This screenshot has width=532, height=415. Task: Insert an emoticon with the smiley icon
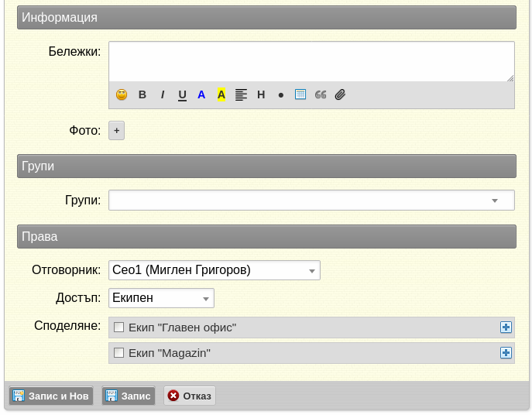(122, 94)
